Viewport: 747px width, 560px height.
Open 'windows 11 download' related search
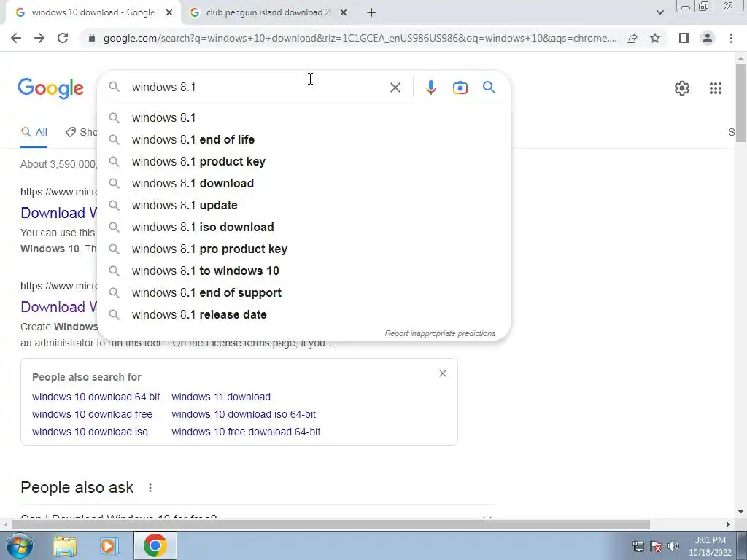(221, 397)
